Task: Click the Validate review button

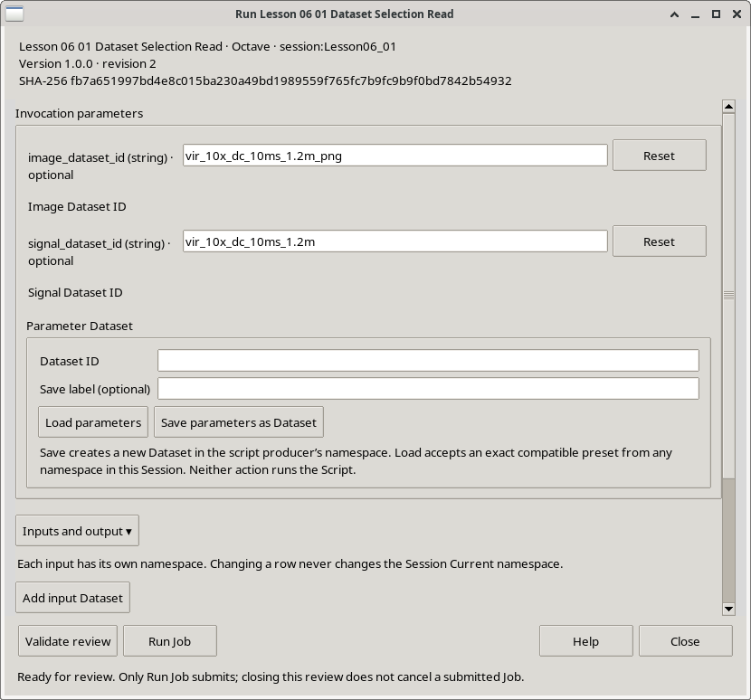Action: (68, 641)
